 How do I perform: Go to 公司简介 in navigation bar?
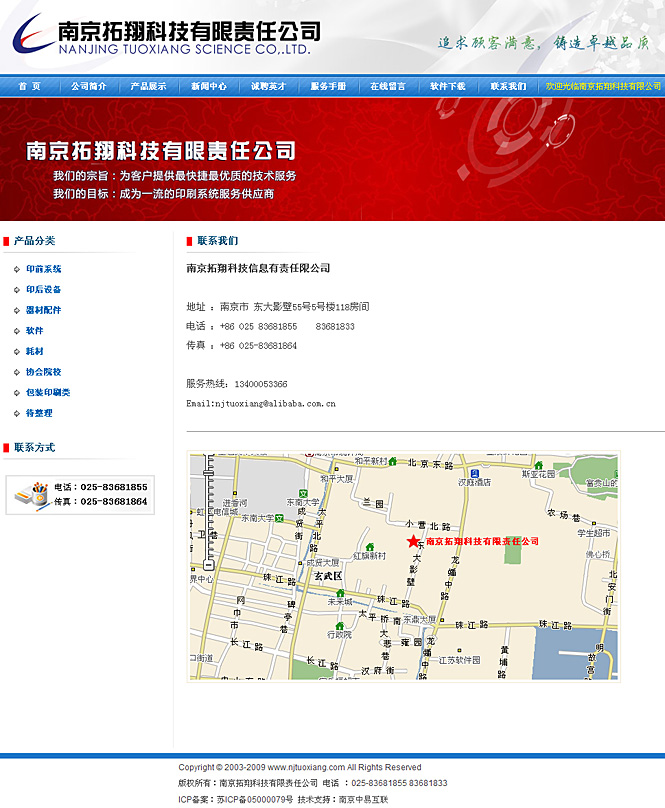89,86
